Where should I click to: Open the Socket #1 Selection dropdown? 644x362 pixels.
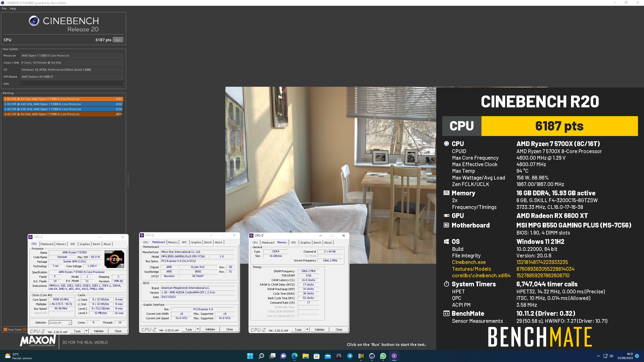pos(60,323)
